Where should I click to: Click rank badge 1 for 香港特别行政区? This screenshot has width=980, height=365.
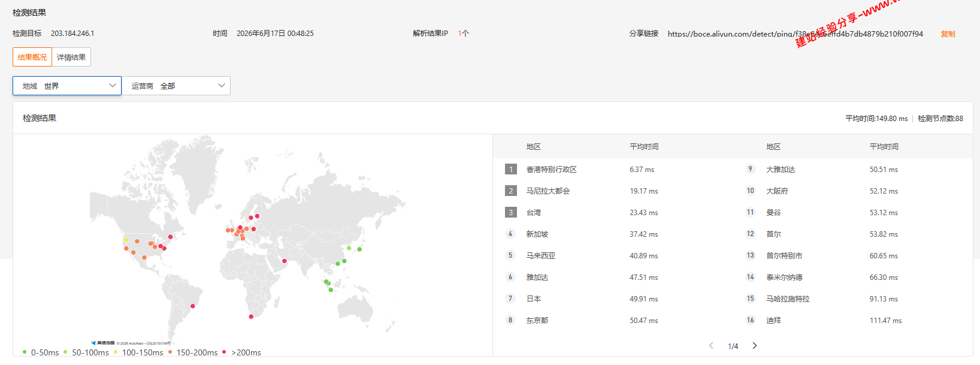tap(510, 170)
